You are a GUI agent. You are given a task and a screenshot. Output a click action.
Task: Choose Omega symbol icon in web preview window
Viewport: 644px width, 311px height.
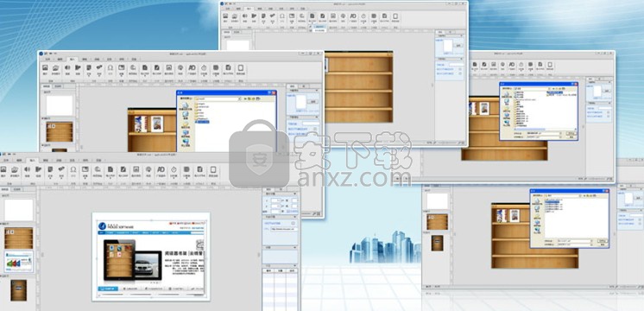tap(73, 169)
